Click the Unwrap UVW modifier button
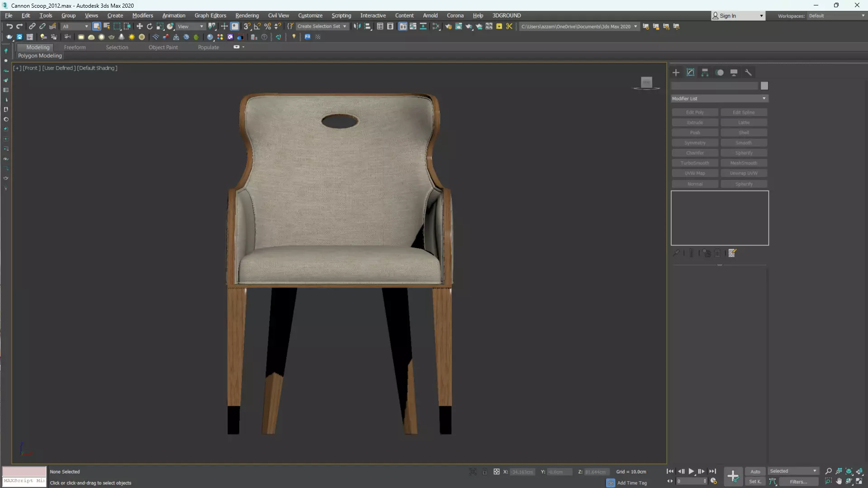This screenshot has width=868, height=488. 744,173
